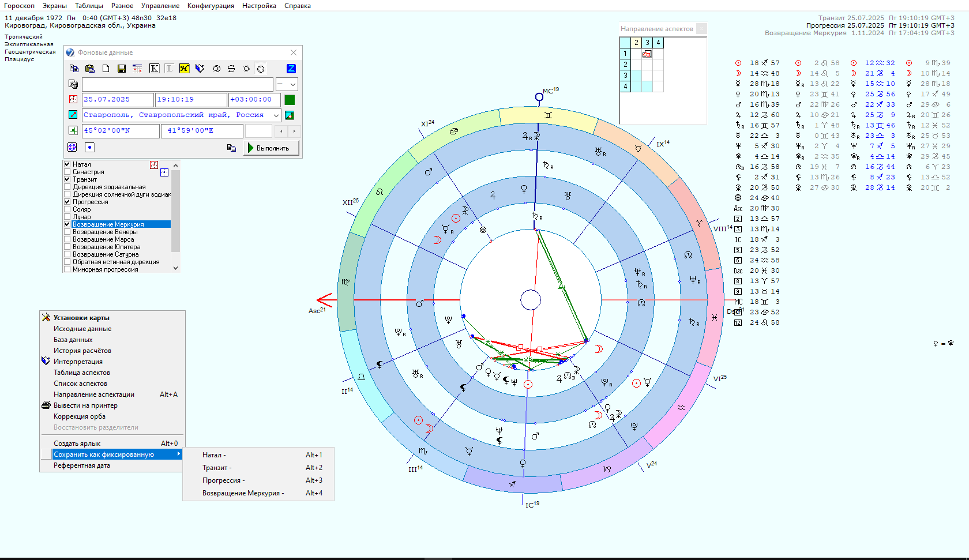
Task: Click the yellow H icon in toolbar
Action: [184, 69]
